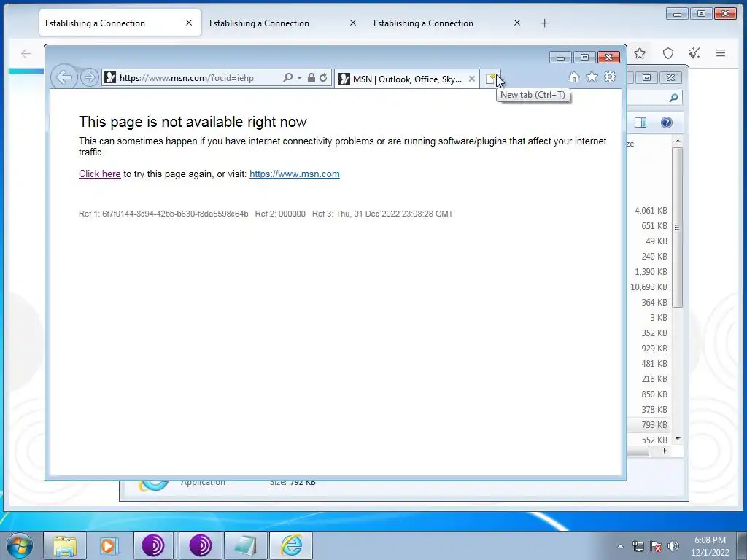Click Internet Explorer's forward arrow button

click(x=89, y=77)
